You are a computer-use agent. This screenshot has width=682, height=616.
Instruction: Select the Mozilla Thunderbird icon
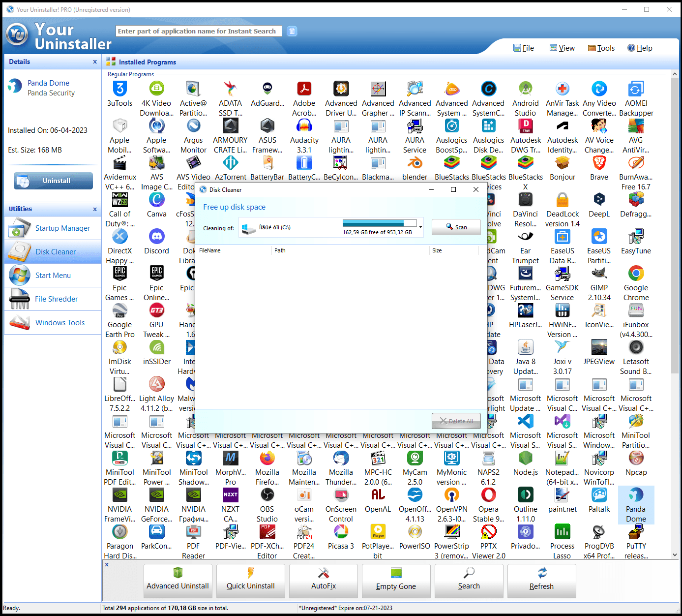pyautogui.click(x=341, y=458)
